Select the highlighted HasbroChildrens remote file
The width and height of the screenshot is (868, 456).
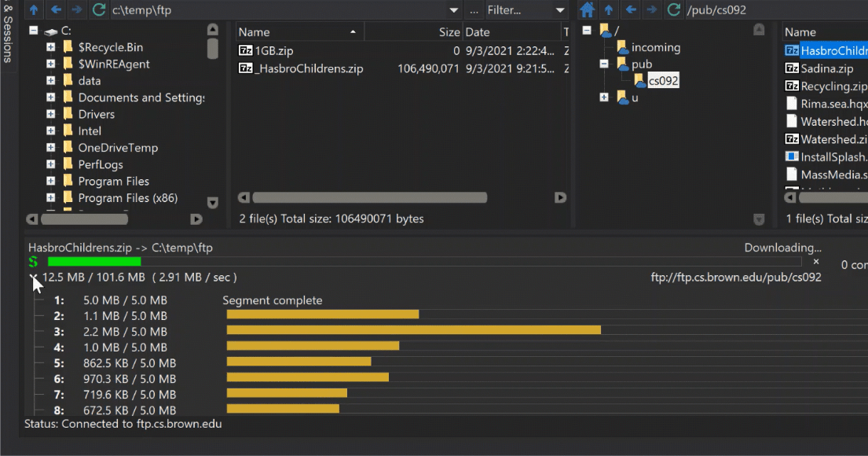pos(833,51)
